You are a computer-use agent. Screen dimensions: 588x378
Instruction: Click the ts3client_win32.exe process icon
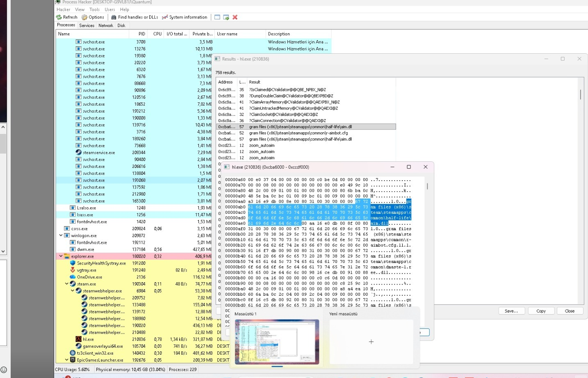coord(73,353)
